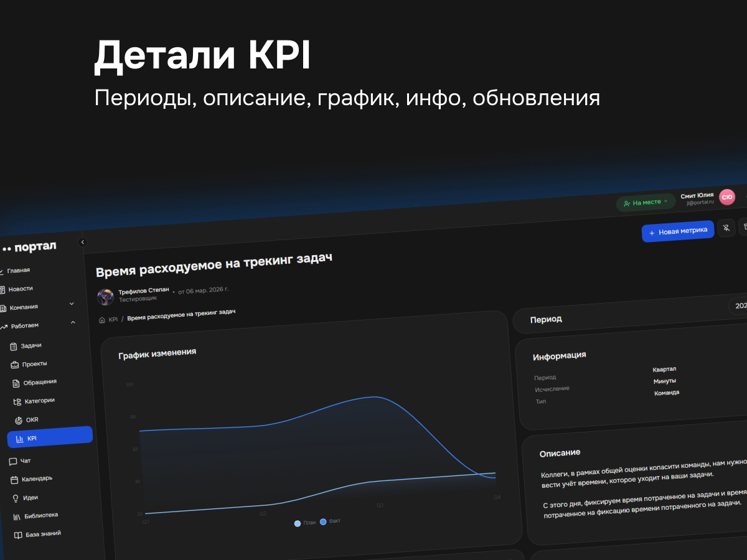747x560 pixels.
Task: Click breadcrumb text Время расходуемое на трекинг задач
Action: tap(181, 315)
